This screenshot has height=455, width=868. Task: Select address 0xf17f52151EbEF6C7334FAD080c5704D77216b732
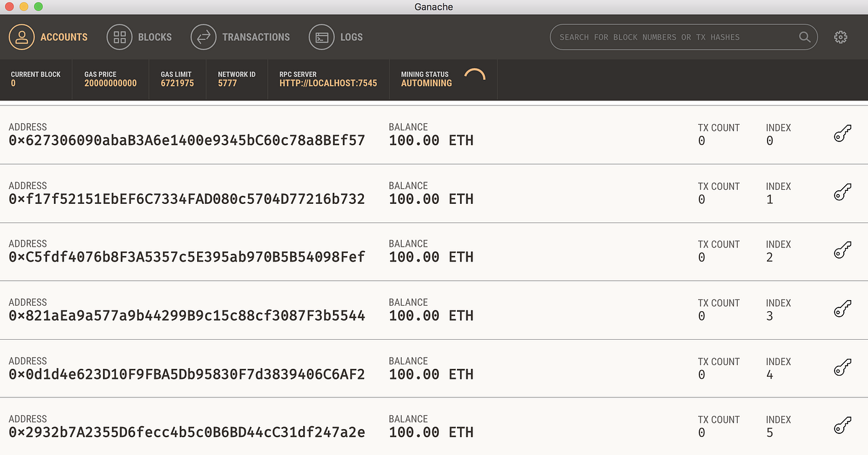click(x=187, y=199)
